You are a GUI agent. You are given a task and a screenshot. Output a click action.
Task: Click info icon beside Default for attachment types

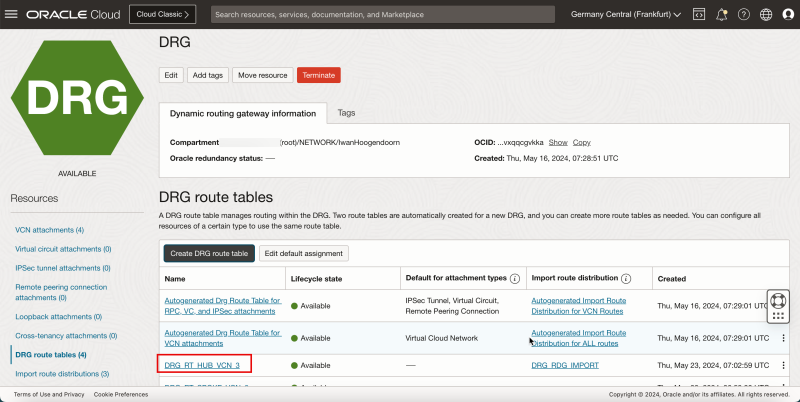tap(515, 279)
